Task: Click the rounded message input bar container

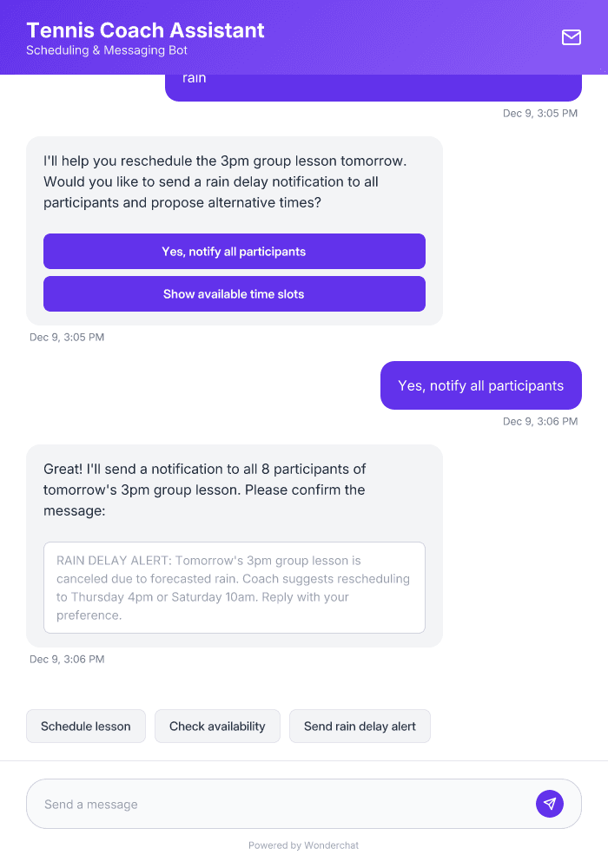Action: [x=304, y=803]
